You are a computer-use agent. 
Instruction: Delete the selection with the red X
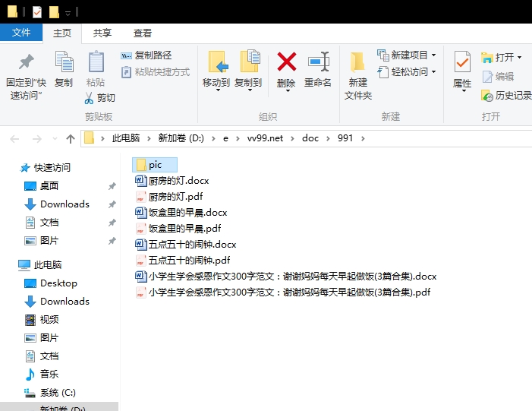coord(286,71)
